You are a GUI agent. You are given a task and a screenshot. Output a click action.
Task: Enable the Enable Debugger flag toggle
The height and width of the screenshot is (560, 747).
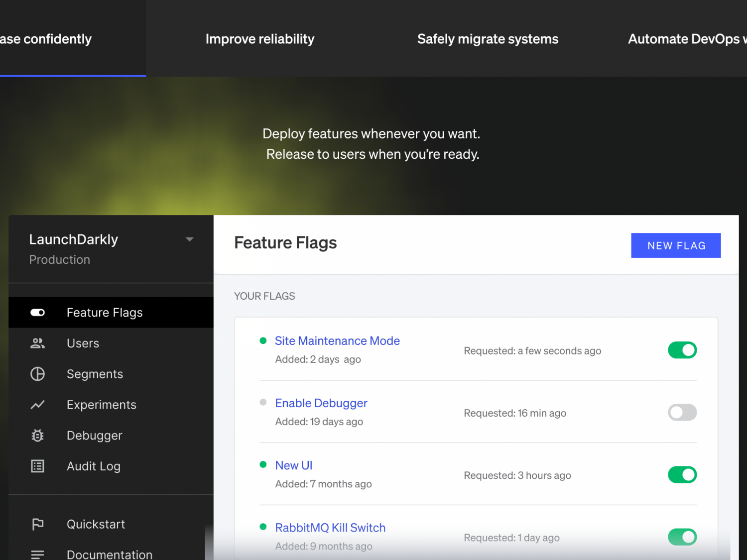tap(682, 412)
